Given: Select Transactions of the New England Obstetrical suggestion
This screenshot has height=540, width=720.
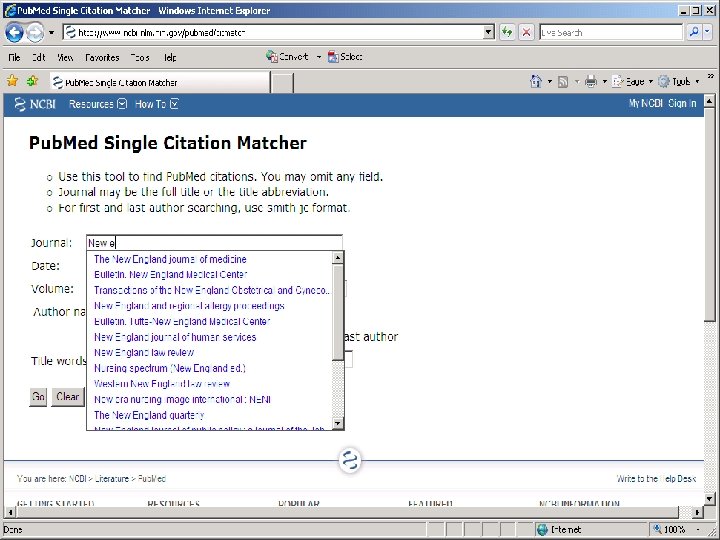Looking at the screenshot, I should [212, 290].
